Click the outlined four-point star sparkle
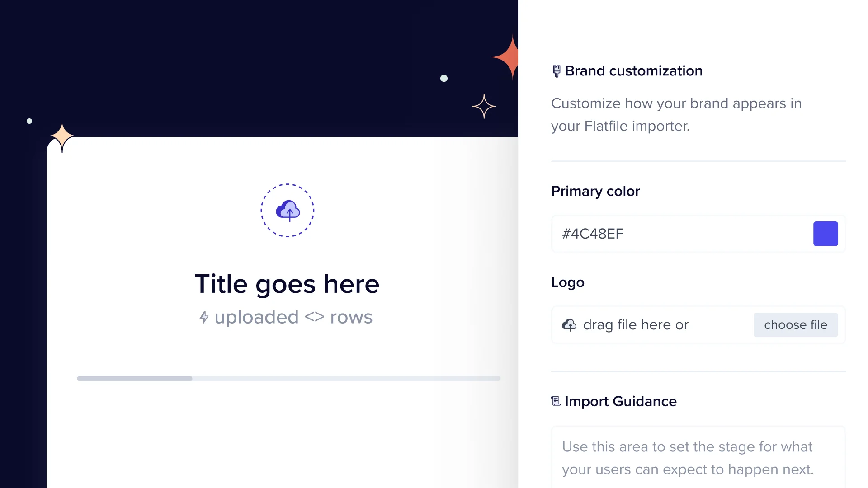 tap(484, 106)
